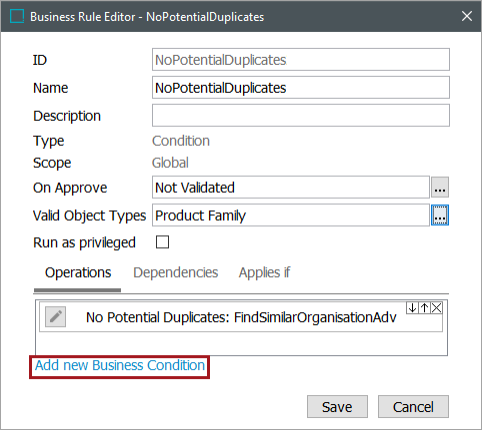This screenshot has width=482, height=430.
Task: Open the Applies if tab
Action: (264, 273)
